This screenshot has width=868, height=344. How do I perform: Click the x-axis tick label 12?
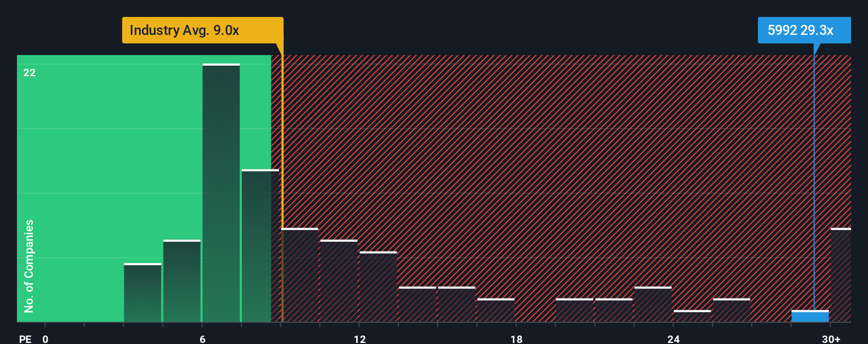(359, 339)
